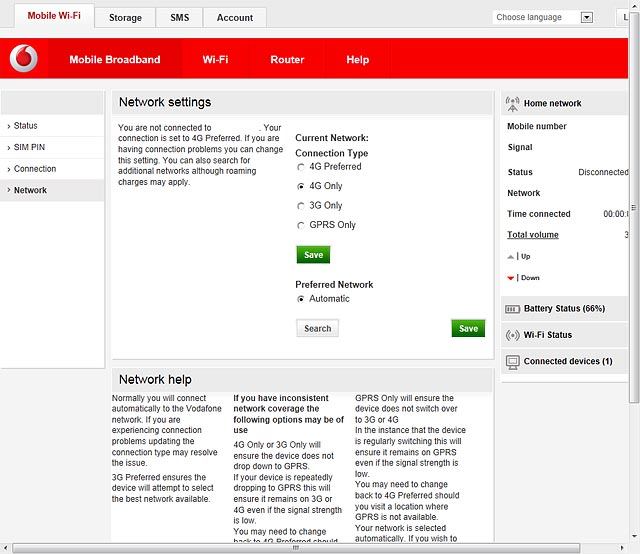Click the Time connected label

coord(539,214)
